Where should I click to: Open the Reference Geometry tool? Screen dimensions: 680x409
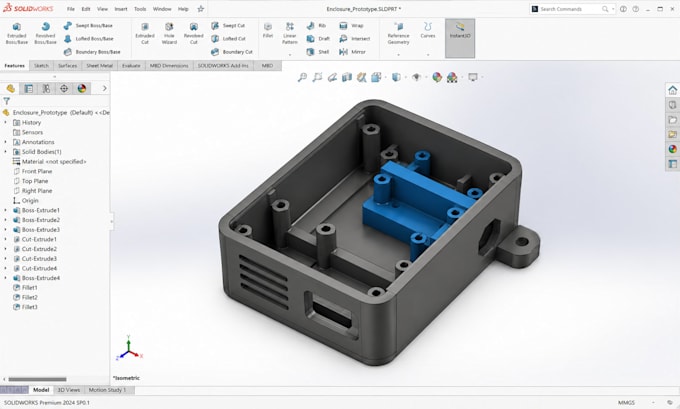click(398, 33)
